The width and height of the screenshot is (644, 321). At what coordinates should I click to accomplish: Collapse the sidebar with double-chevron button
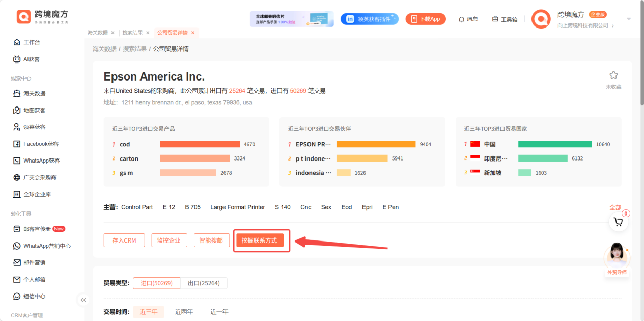83,300
